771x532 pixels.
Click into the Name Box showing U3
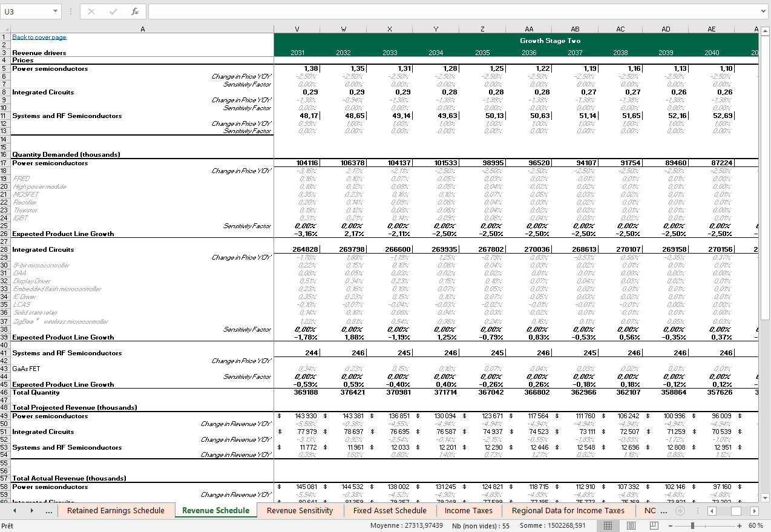[27, 11]
